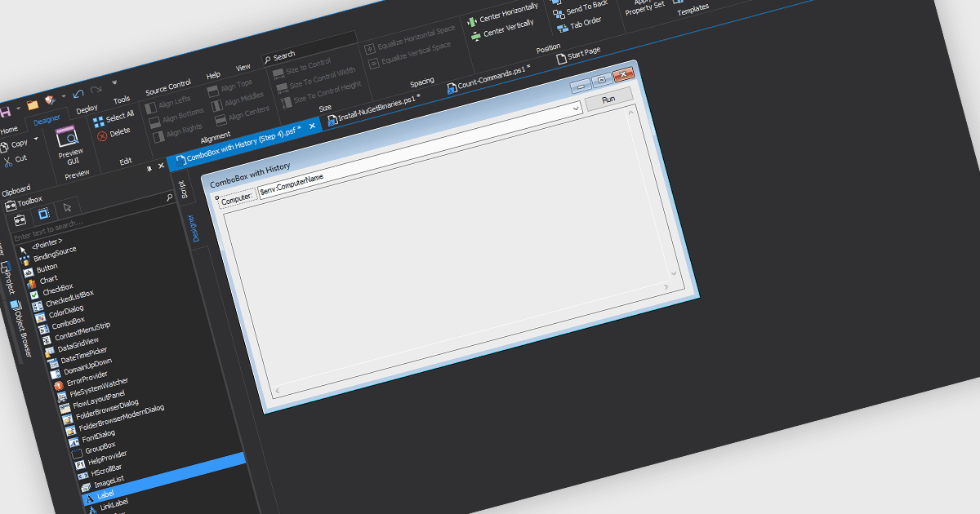Click the Cut scissors icon

pyautogui.click(x=7, y=161)
